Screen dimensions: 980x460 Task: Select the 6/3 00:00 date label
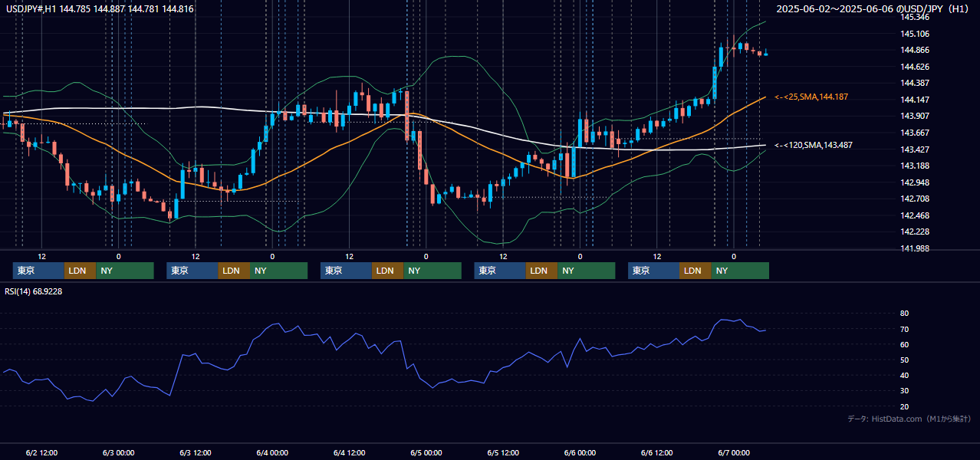point(118,452)
